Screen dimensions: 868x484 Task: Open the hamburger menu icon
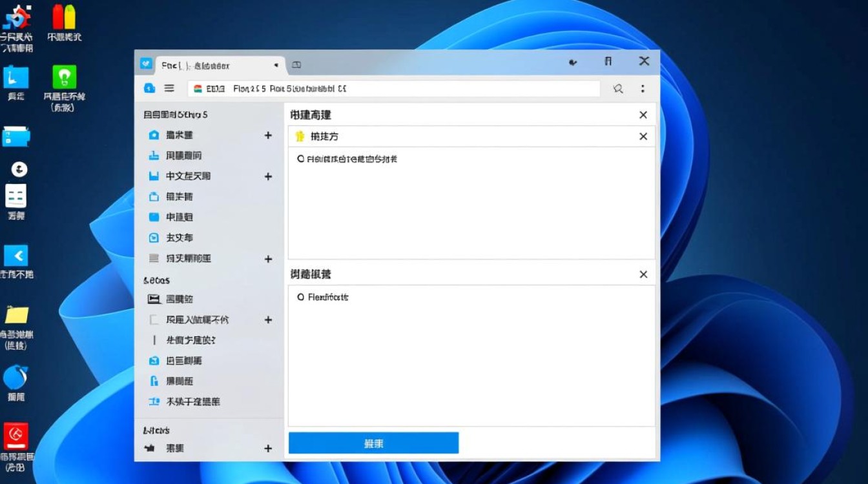click(x=168, y=88)
